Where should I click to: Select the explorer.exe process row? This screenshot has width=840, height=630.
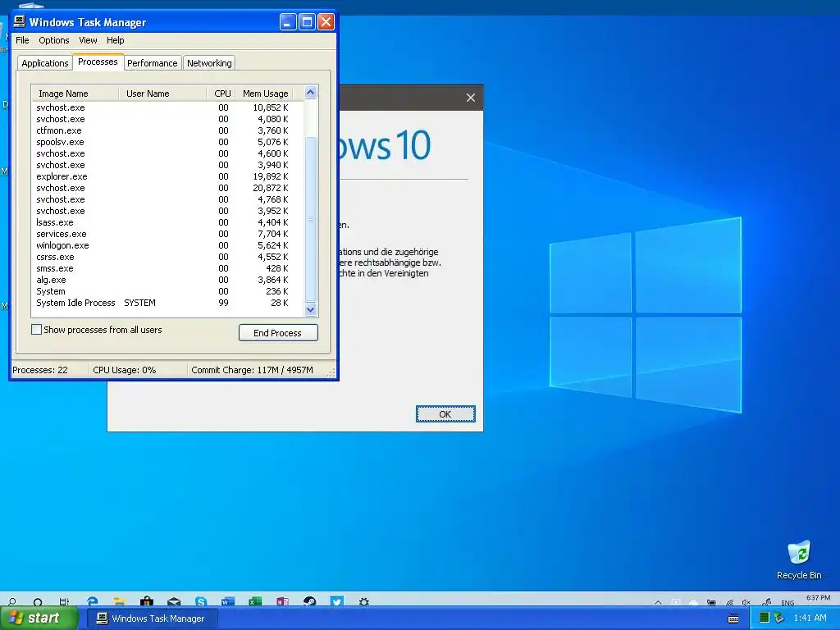pos(167,176)
